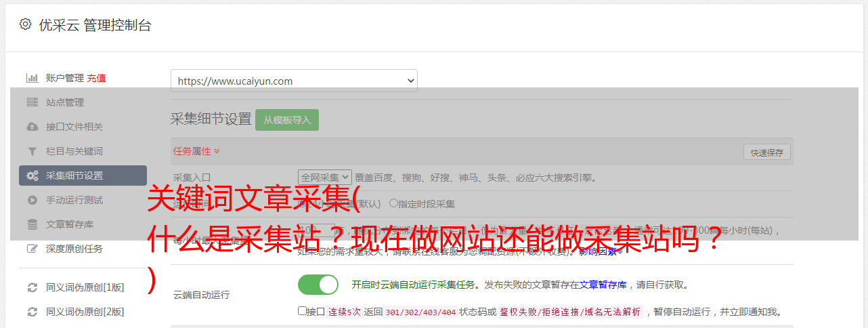Open 手动运行测试 page
The height and width of the screenshot is (328, 868).
coord(74,200)
